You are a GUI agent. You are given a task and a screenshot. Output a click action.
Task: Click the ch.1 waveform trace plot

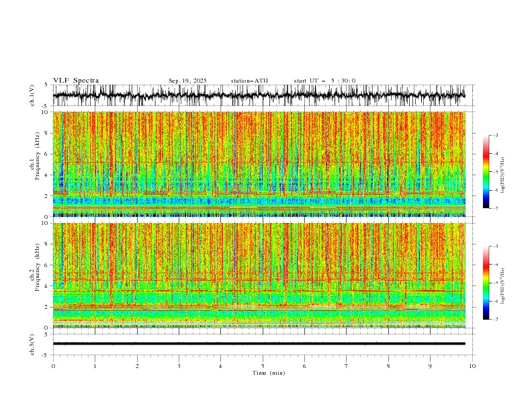[x=259, y=95]
